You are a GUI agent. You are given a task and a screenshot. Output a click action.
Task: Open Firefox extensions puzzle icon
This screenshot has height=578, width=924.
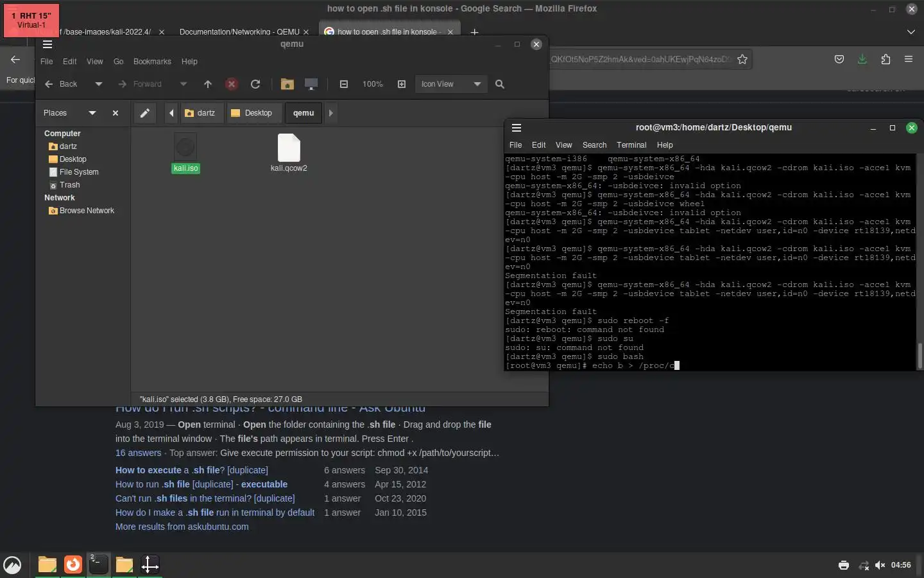tap(886, 59)
